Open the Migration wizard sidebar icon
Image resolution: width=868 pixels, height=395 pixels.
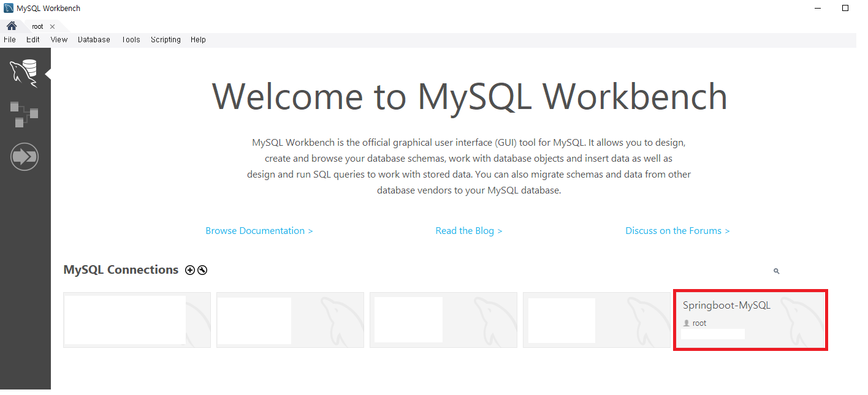(x=25, y=157)
